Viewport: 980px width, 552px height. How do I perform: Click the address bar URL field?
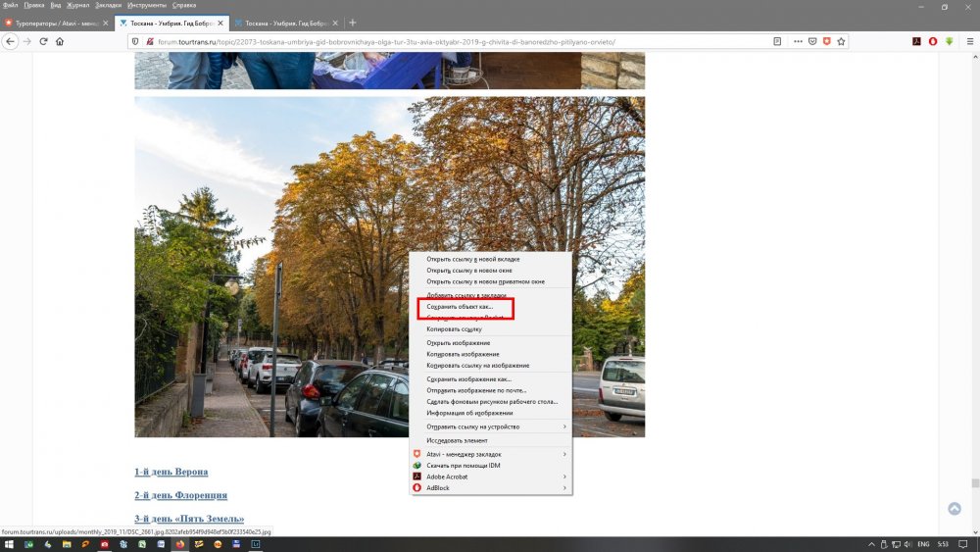click(441, 41)
